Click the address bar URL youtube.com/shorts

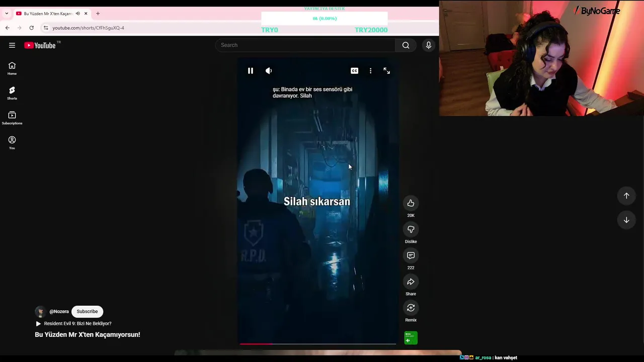click(x=88, y=28)
